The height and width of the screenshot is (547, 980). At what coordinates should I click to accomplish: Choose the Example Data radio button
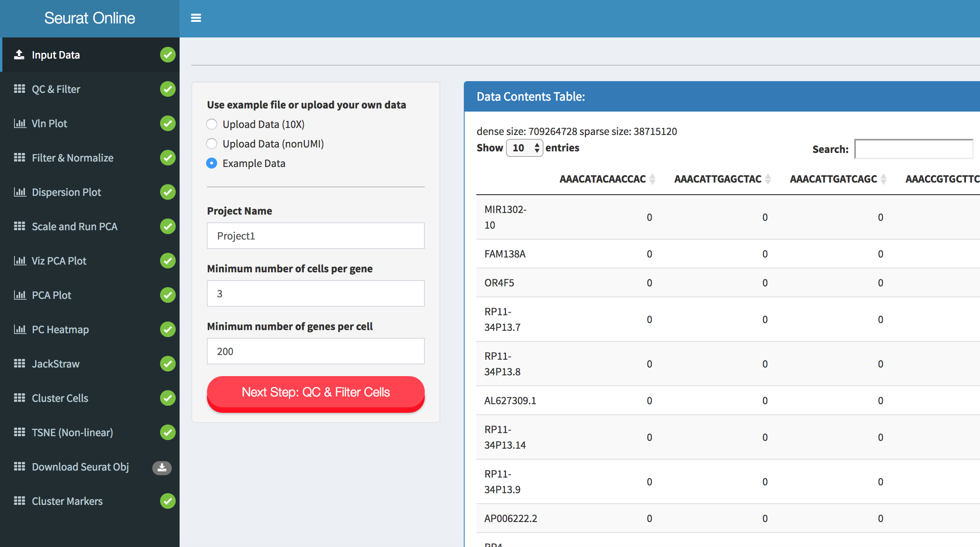pyautogui.click(x=212, y=163)
